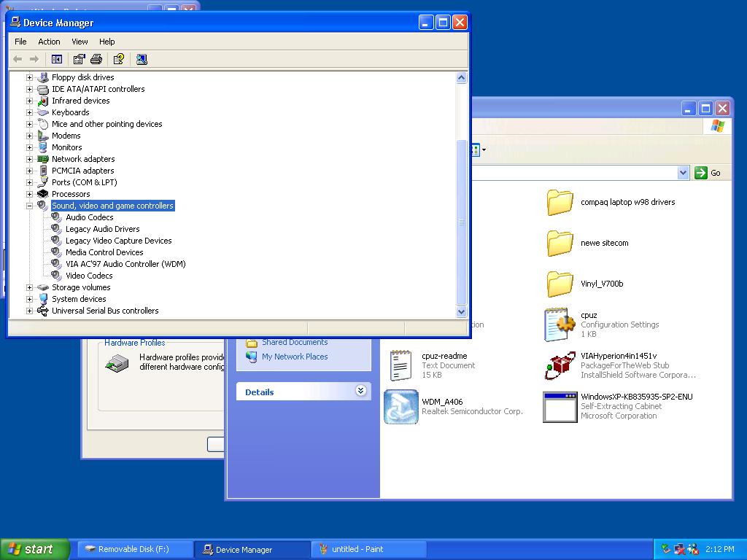Expand Universal Serial Bus controllers node
This screenshot has height=560, width=747.
(29, 311)
